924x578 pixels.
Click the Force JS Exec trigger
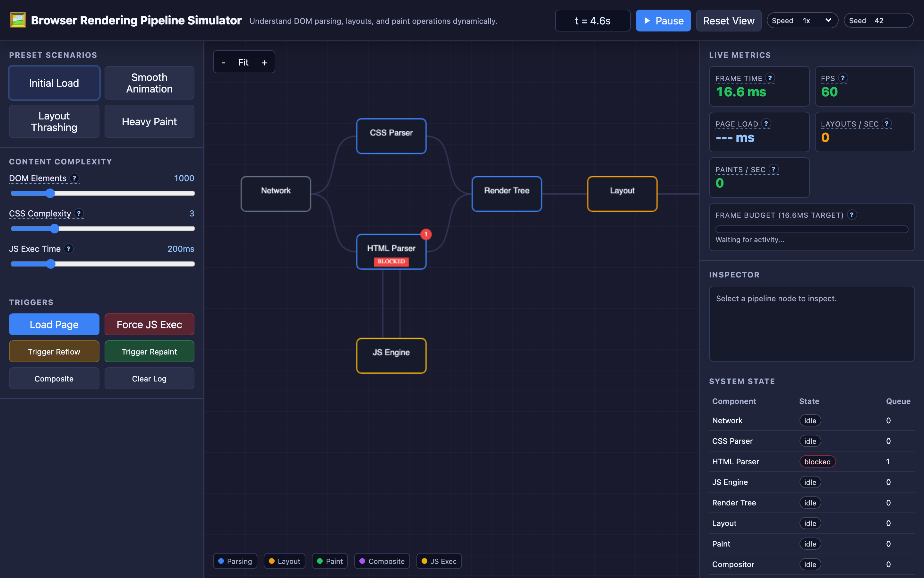[x=149, y=325]
